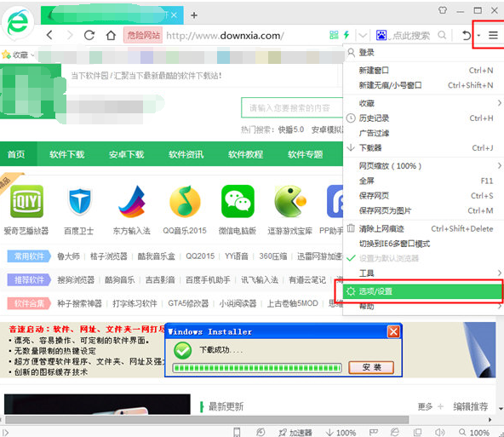Click the installer green progress bar
This screenshot has width=504, height=437.
pyautogui.click(x=257, y=368)
